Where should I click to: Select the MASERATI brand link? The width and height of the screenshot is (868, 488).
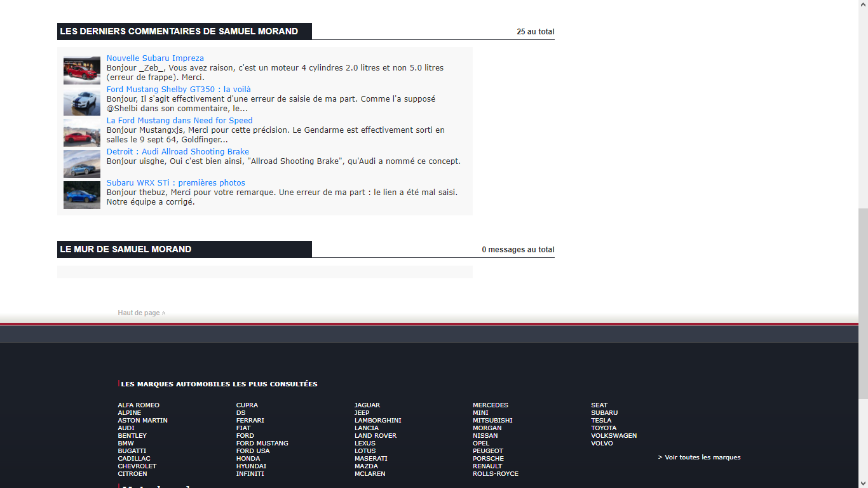[371, 459]
